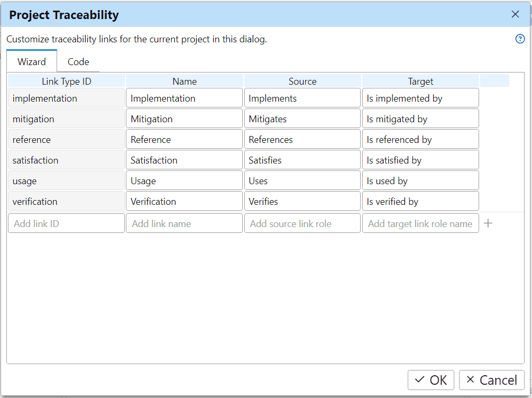Screen dimensions: 532x398
Task: Edit the Is satisfied by target field
Action: 420,160
